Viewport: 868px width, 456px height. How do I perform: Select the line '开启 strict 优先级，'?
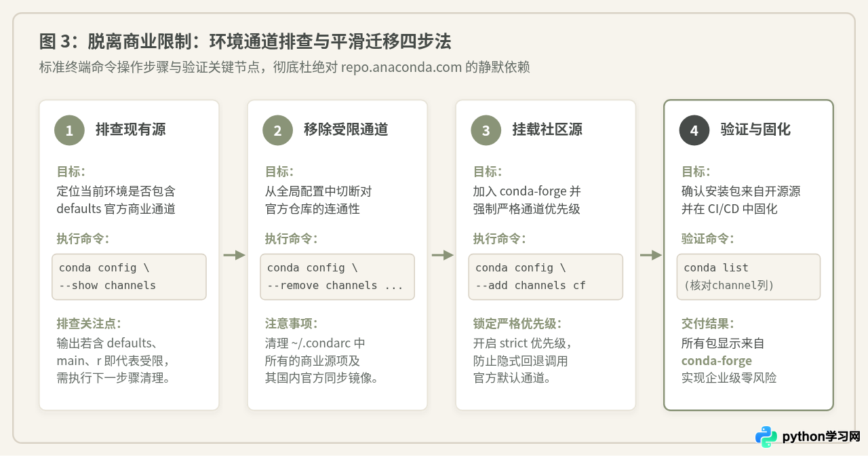524,343
